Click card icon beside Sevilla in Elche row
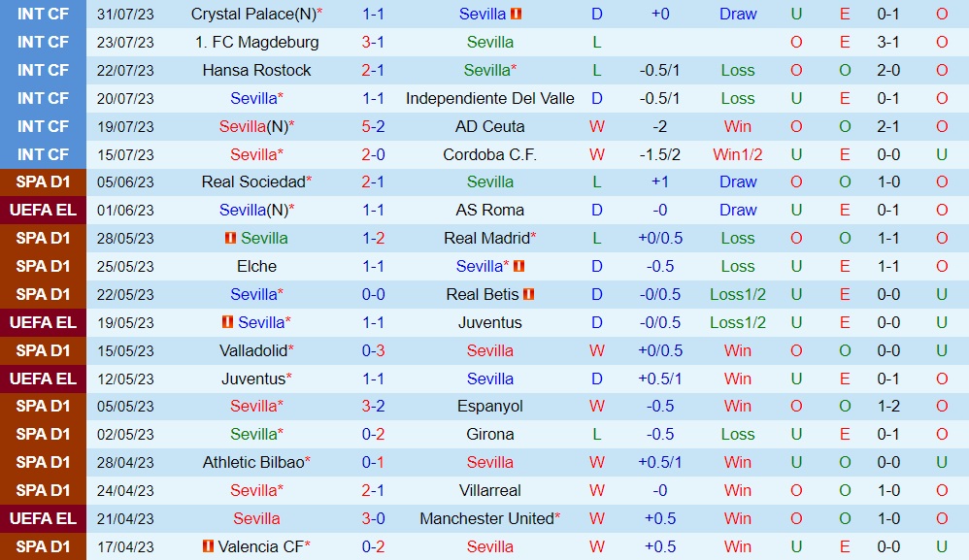 (x=519, y=266)
